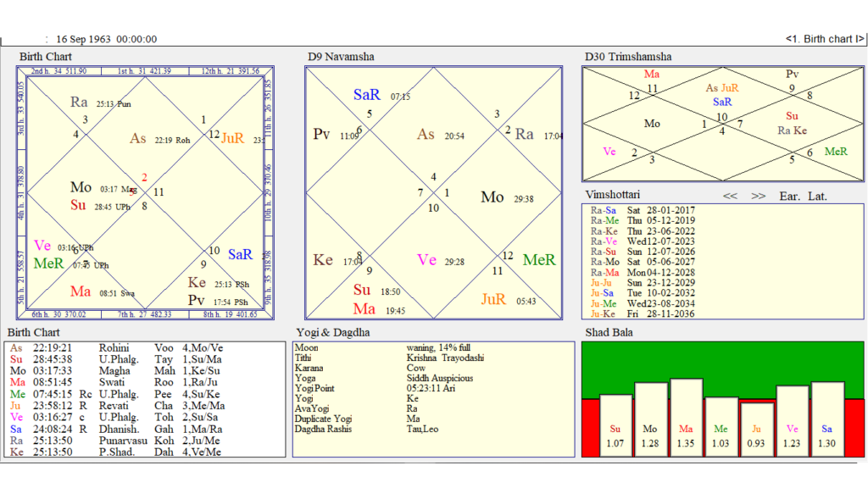Screen dimensions: 868x488
Task: Click the Vimshottari panel title
Action: pos(613,195)
